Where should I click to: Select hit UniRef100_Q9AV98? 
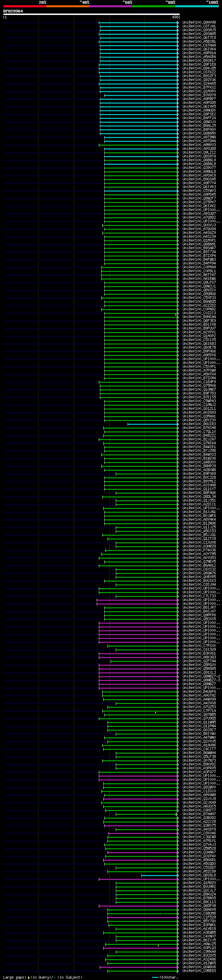click(199, 23)
